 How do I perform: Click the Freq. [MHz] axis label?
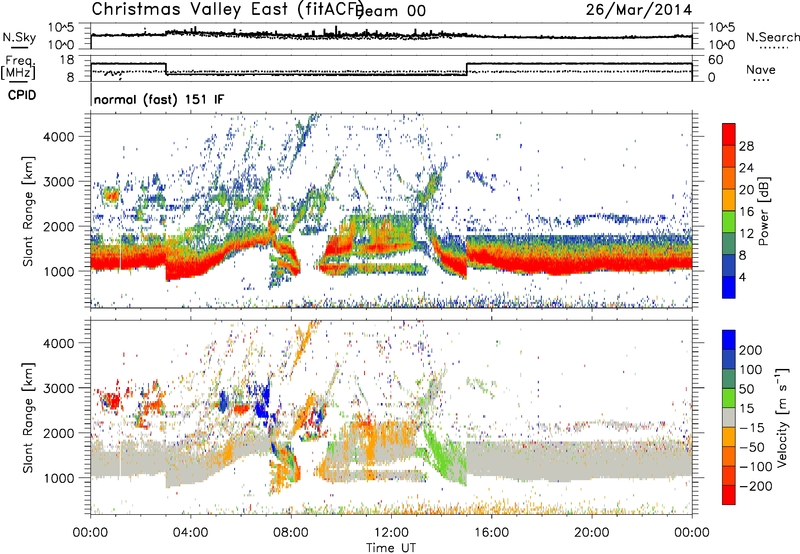pyautogui.click(x=18, y=68)
